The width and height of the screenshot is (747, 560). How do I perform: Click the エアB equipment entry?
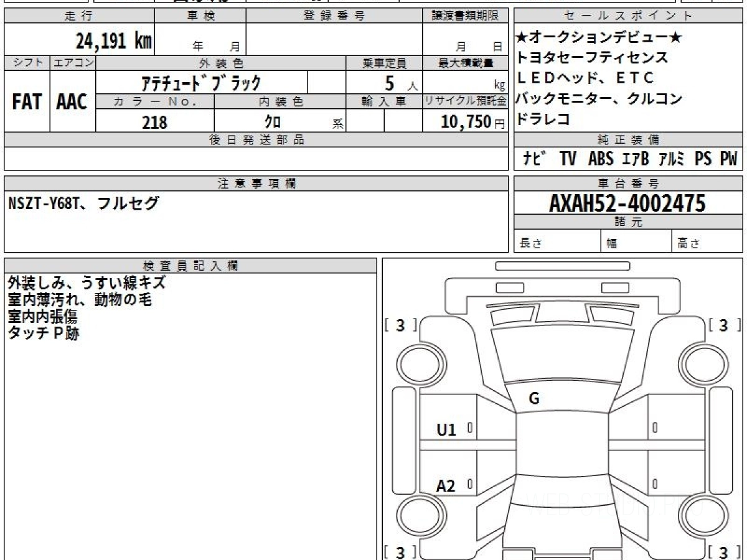pos(636,159)
